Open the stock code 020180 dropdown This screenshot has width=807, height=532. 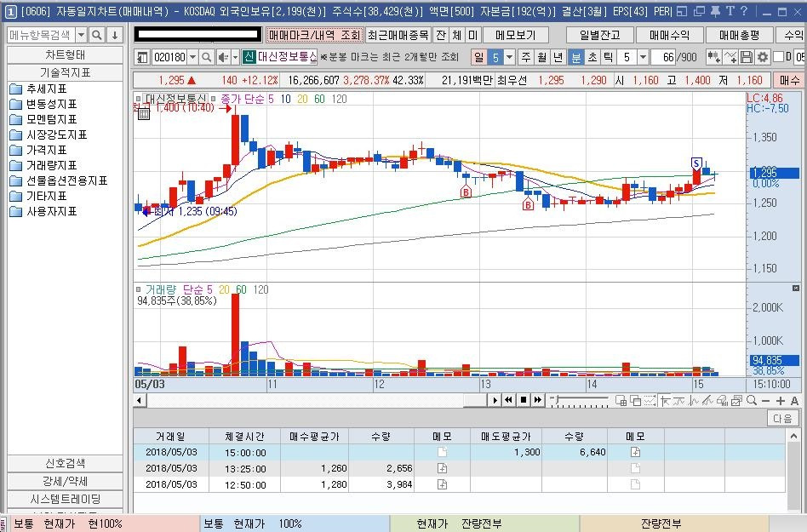(192, 56)
